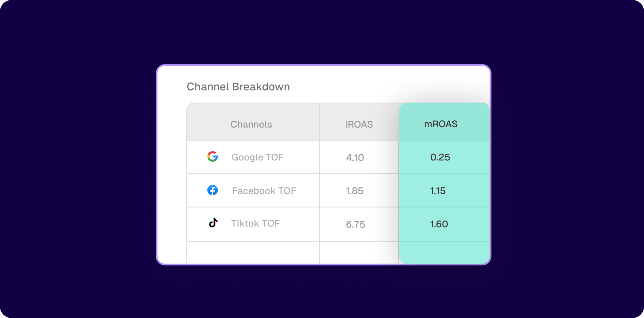Screen dimensions: 644x318
Task: Click the Google iROAS value 4.10
Action: tap(355, 158)
